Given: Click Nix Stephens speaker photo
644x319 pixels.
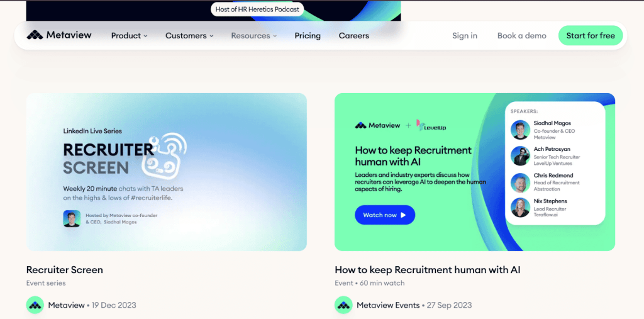Looking at the screenshot, I should pos(520,208).
